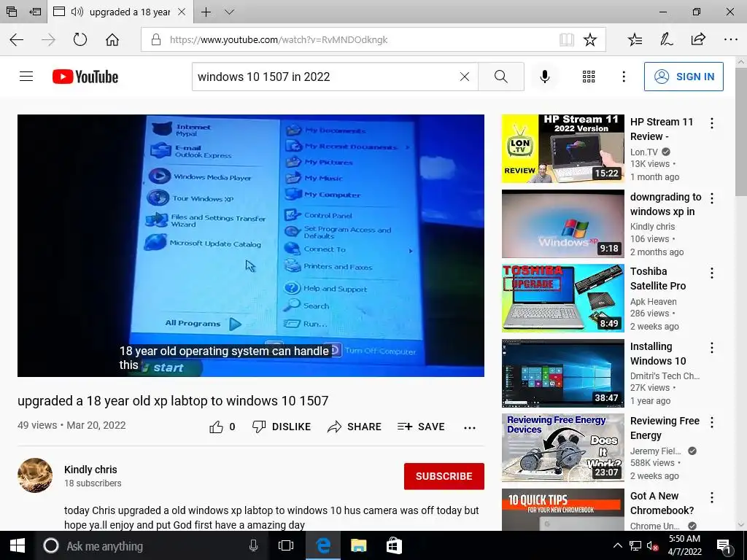Open the reading view book icon

566,39
